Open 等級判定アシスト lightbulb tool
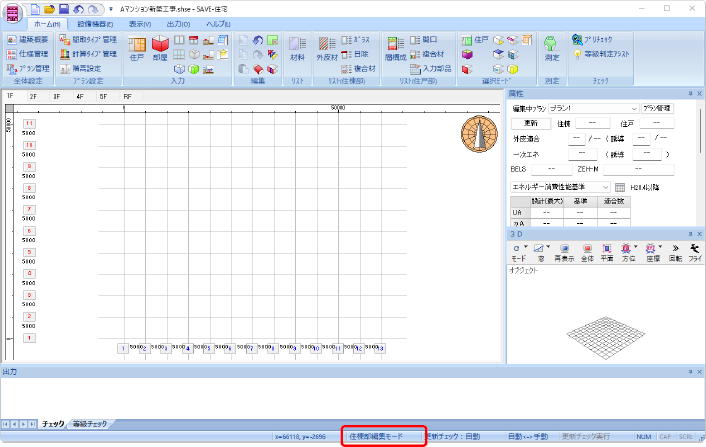706x447 pixels. pyautogui.click(x=601, y=54)
